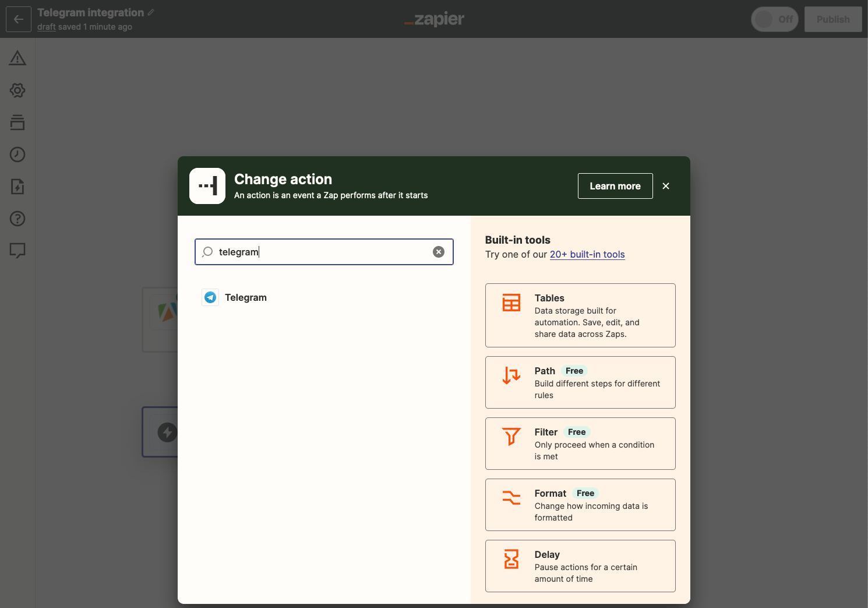Open the versions panel from the sidebar

pos(17,122)
